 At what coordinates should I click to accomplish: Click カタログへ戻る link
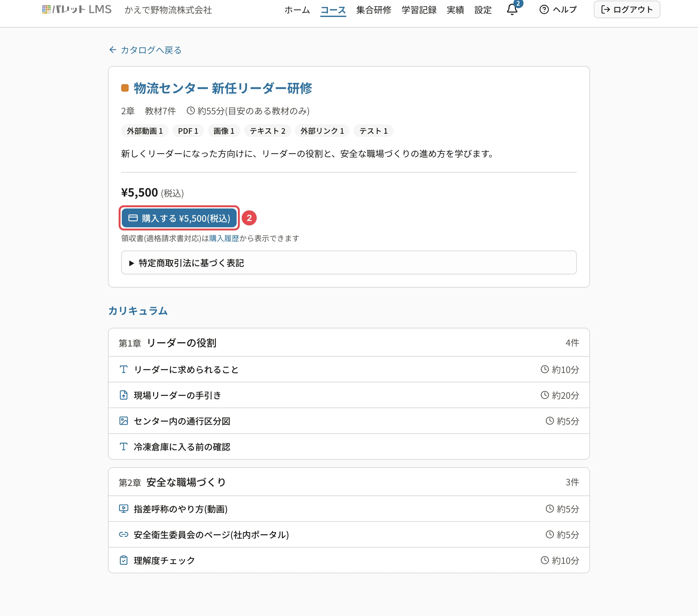click(x=145, y=50)
